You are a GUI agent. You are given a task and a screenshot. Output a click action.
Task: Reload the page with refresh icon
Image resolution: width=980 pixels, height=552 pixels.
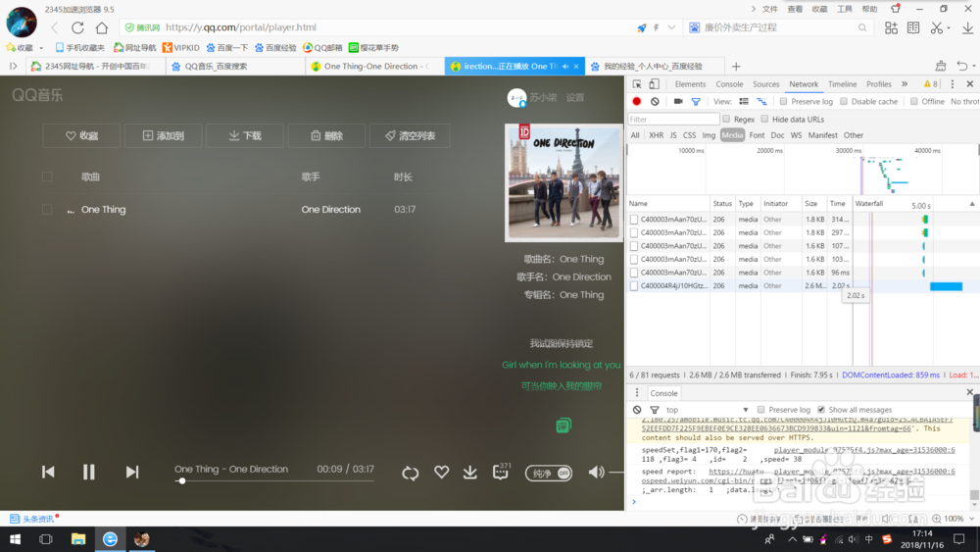click(77, 27)
